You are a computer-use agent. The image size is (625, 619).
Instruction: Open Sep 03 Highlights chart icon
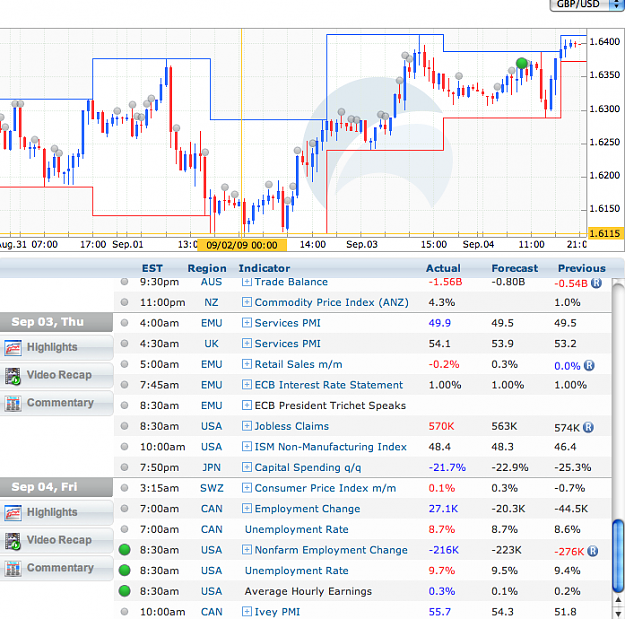pos(13,348)
